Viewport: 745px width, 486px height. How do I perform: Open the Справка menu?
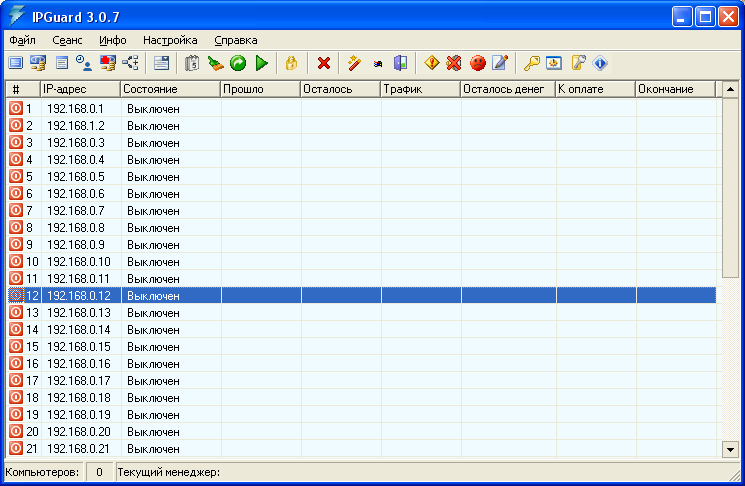[x=236, y=40]
